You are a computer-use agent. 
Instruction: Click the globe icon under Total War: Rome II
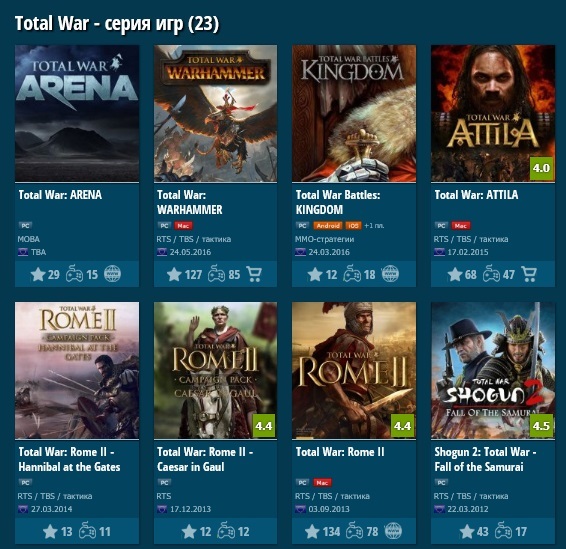coord(393,531)
